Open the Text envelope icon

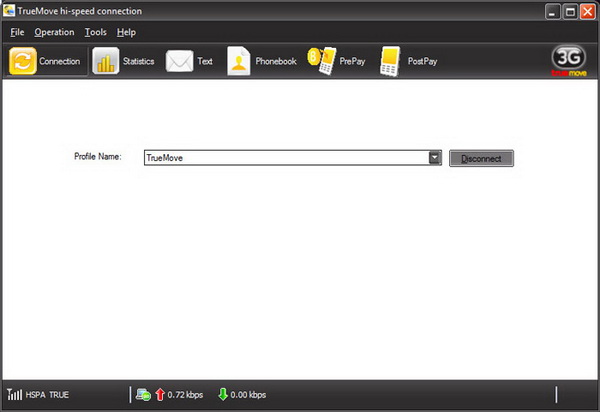[179, 61]
